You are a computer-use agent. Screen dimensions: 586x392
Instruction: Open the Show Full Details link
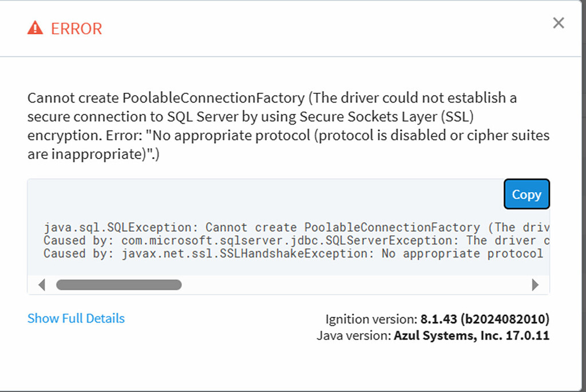pyautogui.click(x=76, y=318)
